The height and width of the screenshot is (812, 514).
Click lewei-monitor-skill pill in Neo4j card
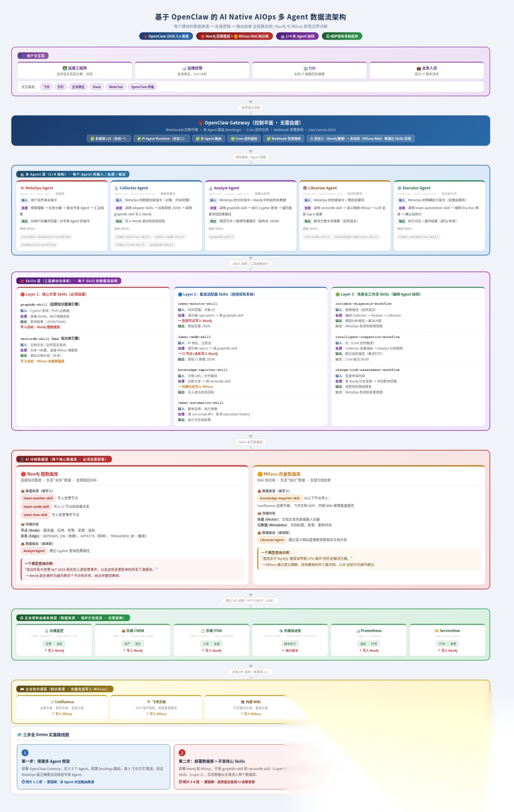point(38,498)
